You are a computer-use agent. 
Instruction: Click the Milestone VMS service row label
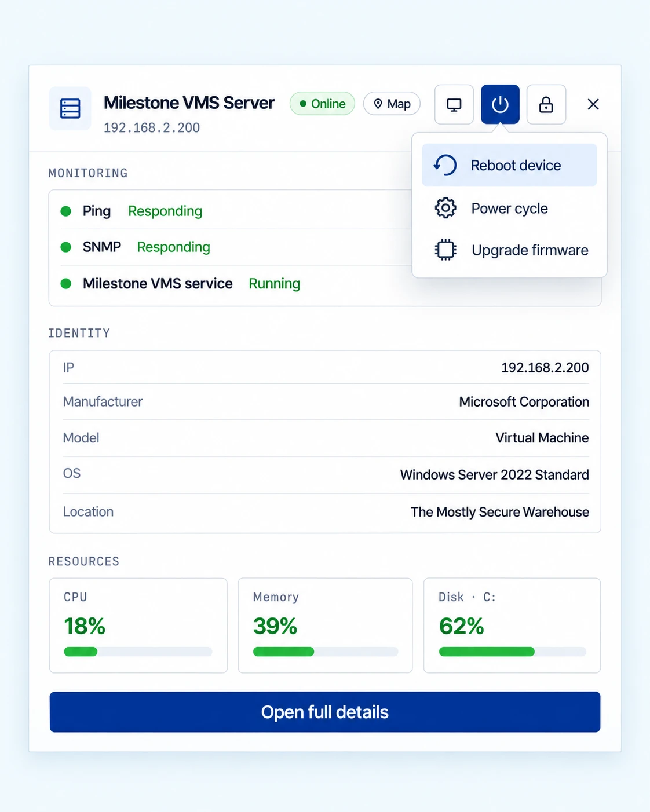158,284
